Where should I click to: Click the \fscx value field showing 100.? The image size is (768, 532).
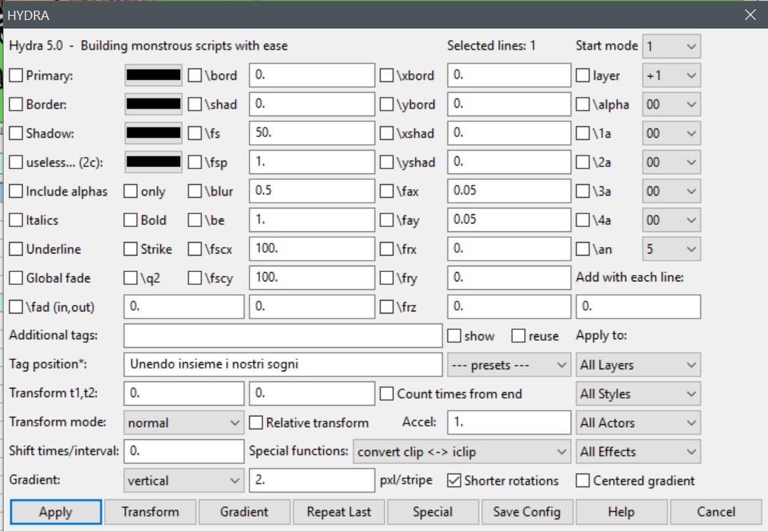click(x=312, y=249)
